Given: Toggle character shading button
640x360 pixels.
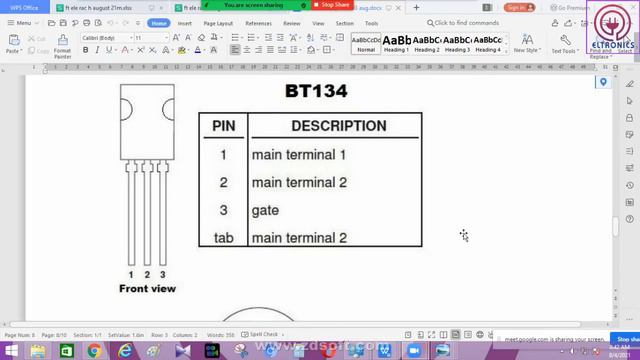Looking at the screenshot, I should (213, 50).
